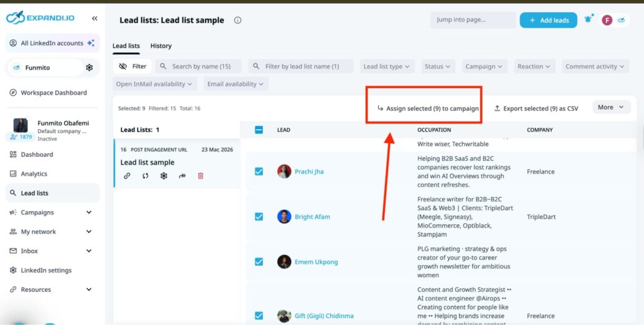Image resolution: width=644 pixels, height=325 pixels.
Task: Open the notifications bell
Action: (x=589, y=19)
